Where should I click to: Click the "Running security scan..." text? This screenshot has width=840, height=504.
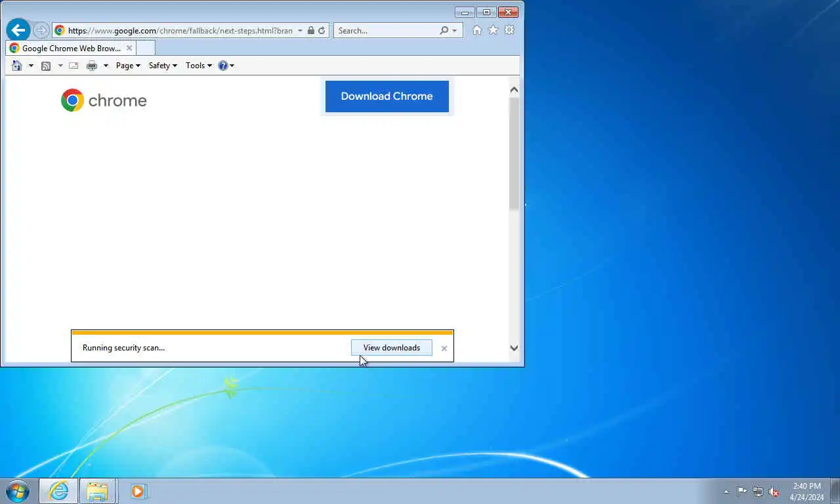(123, 348)
